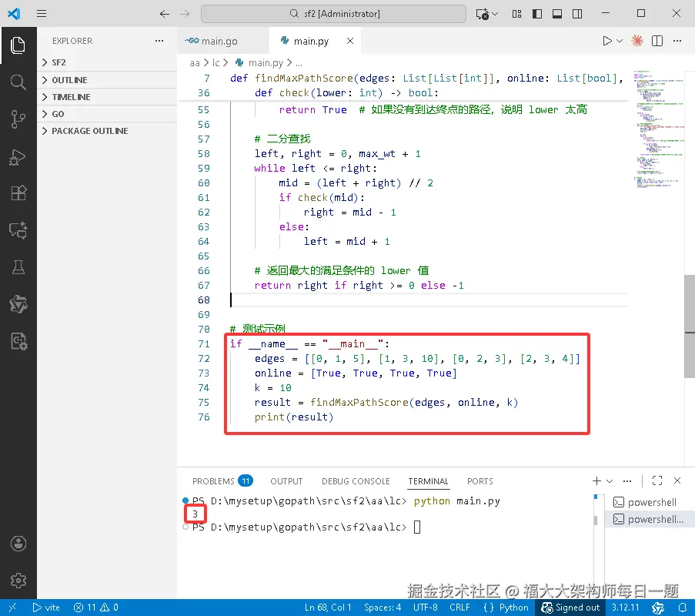Screen dimensions: 695x616
Task: Open the OUTPUT panel tab
Action: (286, 481)
